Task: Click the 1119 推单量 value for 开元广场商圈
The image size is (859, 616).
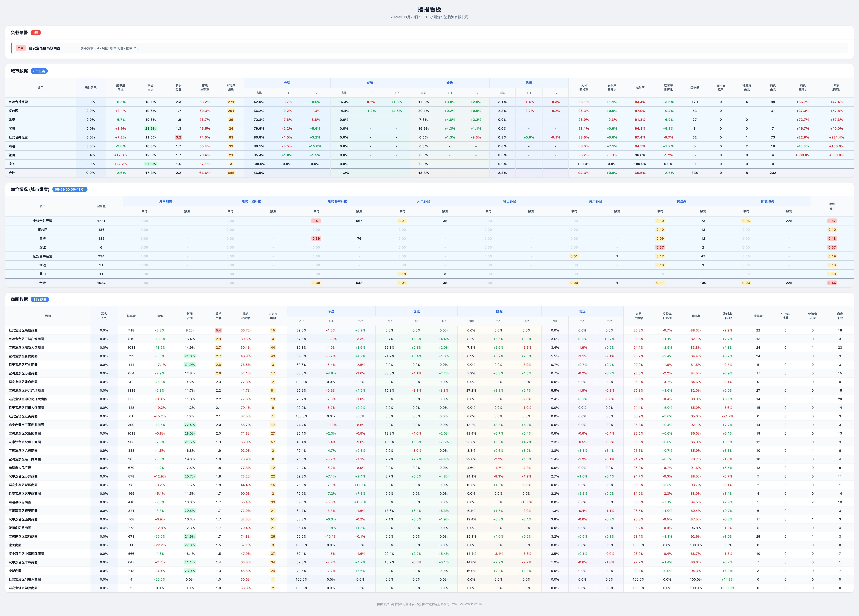Action: tap(131, 390)
